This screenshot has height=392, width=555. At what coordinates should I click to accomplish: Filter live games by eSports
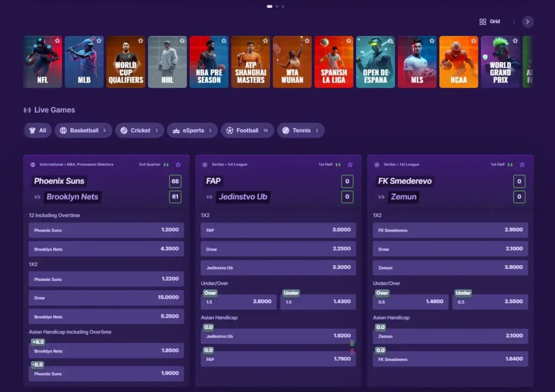tap(192, 130)
